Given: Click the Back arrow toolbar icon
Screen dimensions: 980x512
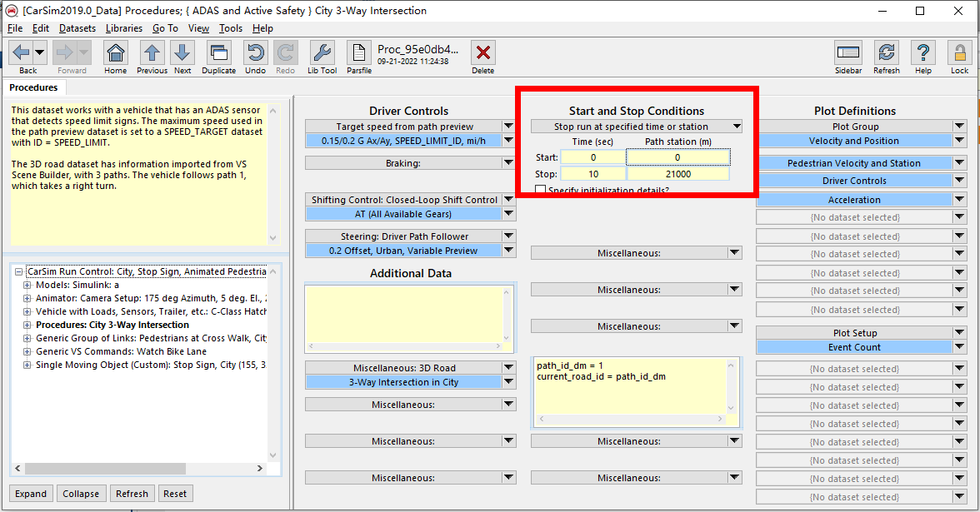Looking at the screenshot, I should [x=21, y=52].
